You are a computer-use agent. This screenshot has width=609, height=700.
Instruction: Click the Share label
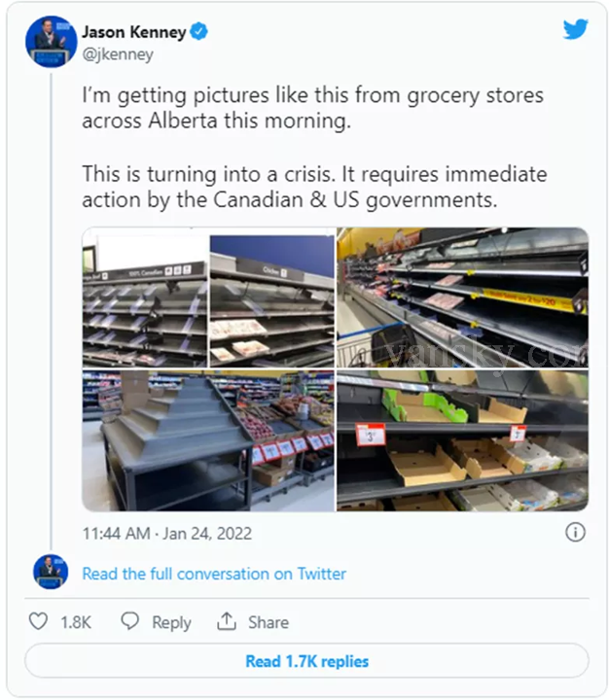[268, 623]
